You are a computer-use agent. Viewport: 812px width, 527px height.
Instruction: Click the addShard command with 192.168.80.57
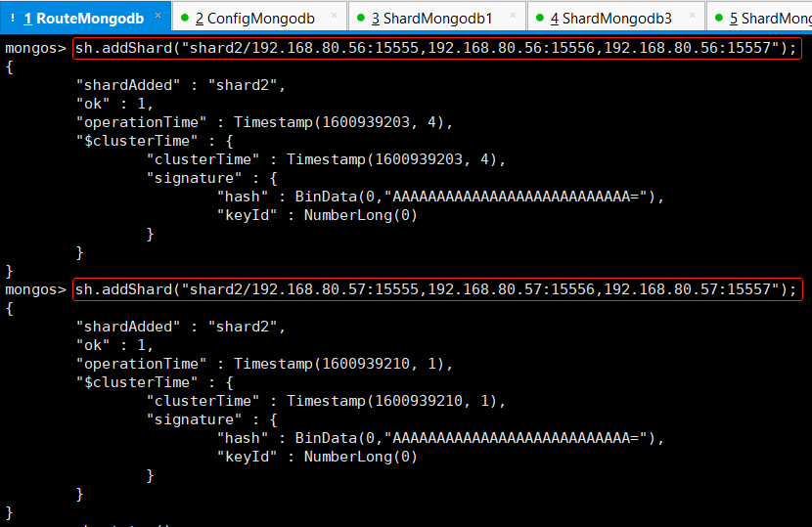[x=437, y=289]
